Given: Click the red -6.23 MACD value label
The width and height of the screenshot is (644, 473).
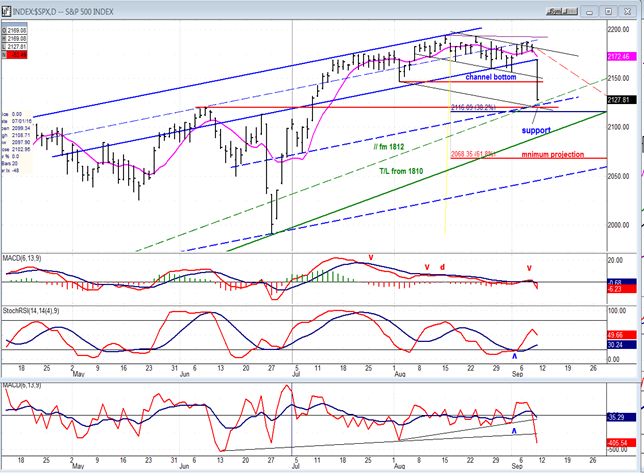Looking at the screenshot, I should [x=621, y=289].
